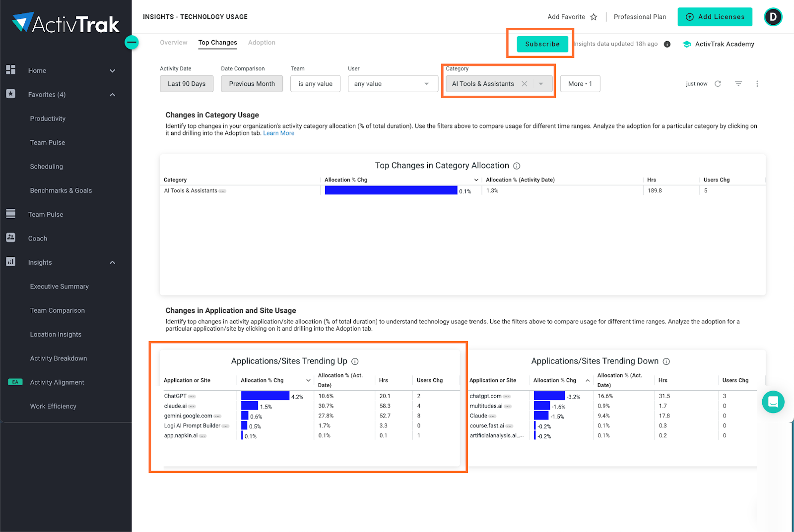794x532 pixels.
Task: Click the ellipsis beside ChatGPT in Trending Up
Action: (192, 397)
